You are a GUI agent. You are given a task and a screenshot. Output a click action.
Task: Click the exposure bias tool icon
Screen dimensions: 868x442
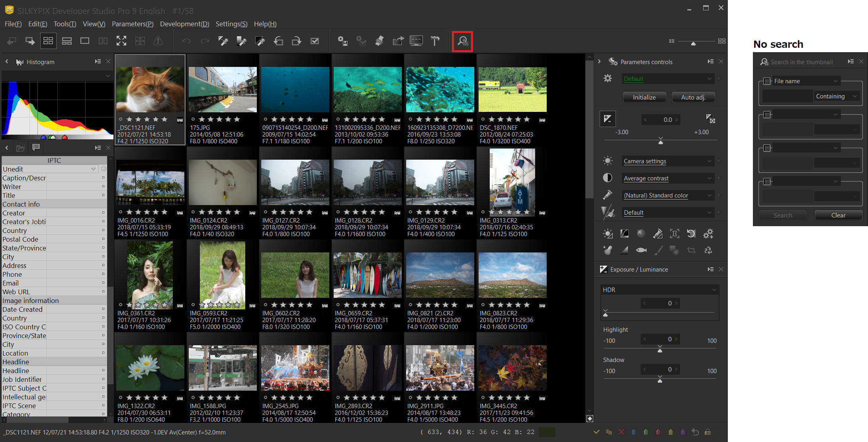click(608, 119)
